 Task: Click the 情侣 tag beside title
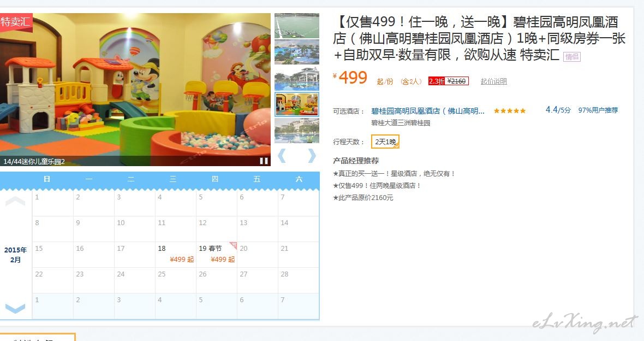click(572, 57)
